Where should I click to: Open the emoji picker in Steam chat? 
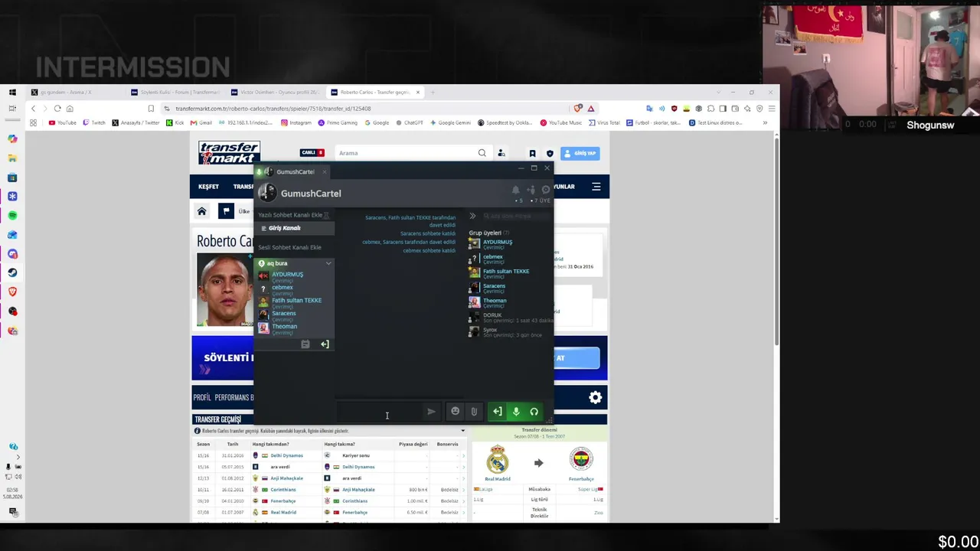[455, 412]
